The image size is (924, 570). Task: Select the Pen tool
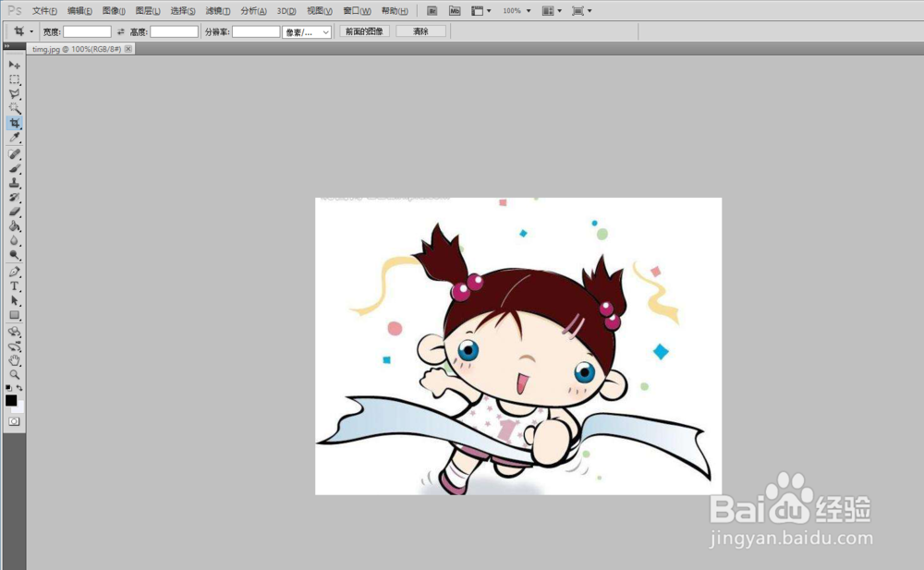click(14, 272)
